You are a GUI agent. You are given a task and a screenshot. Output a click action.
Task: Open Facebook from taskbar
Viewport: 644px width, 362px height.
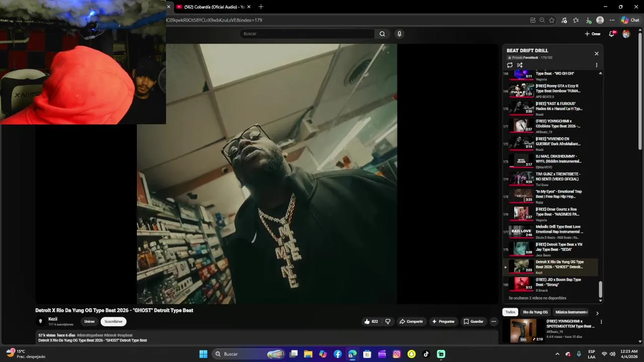click(338, 354)
